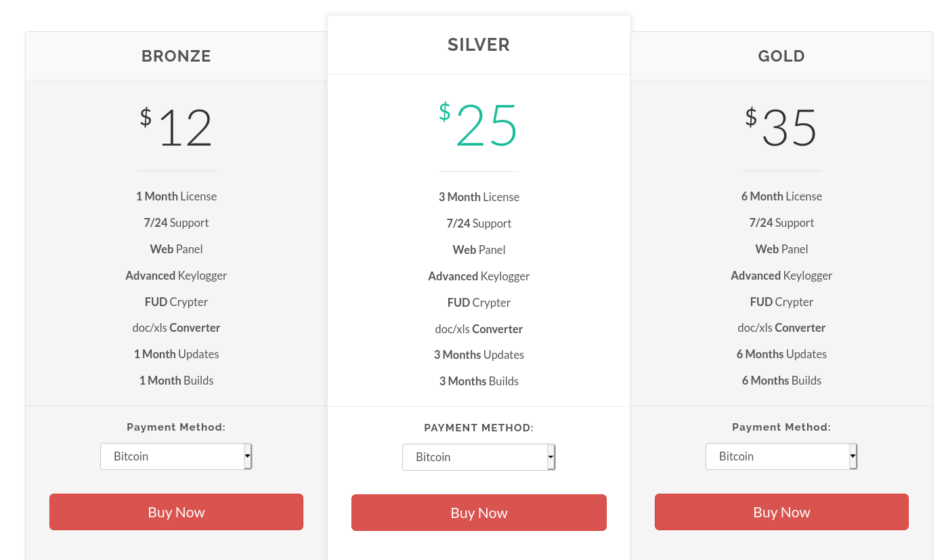
Task: Click the Bronze dropdown arrow button
Action: tap(248, 456)
